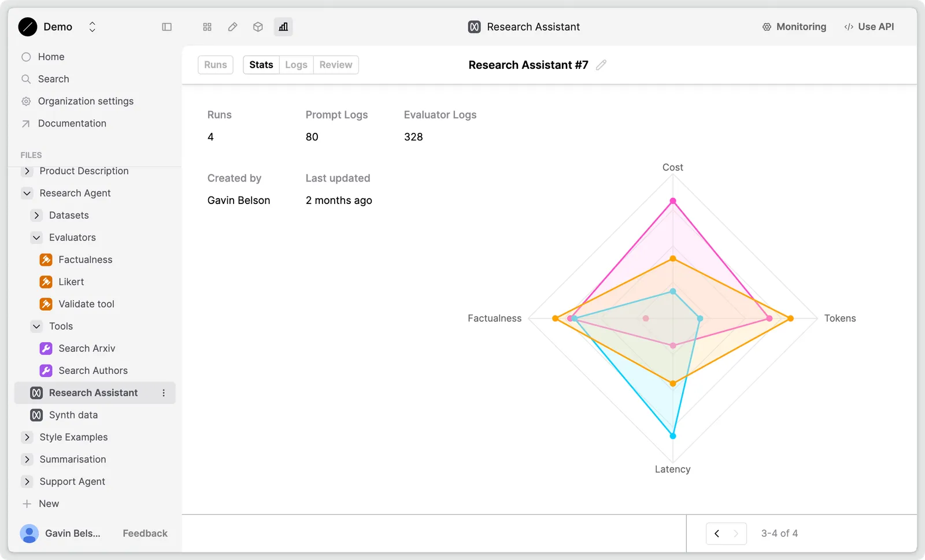The image size is (925, 560).
Task: Click the Research Assistant logo icon in header
Action: 474,27
